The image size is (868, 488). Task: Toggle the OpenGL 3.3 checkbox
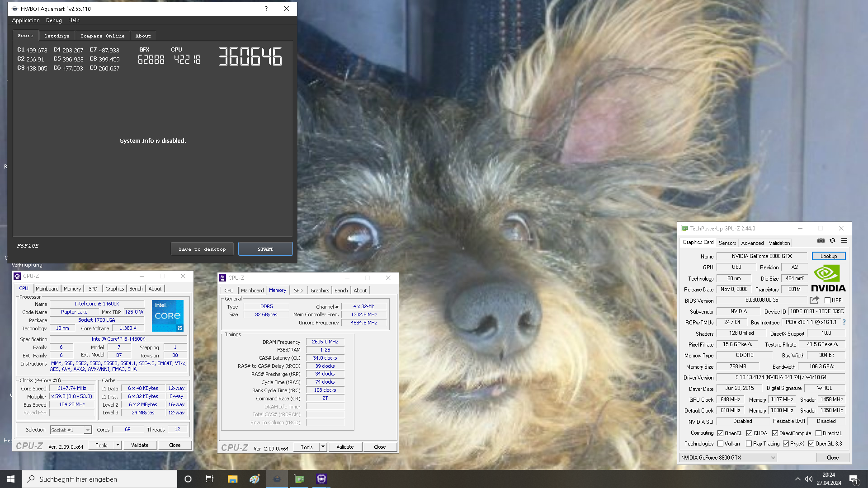(x=811, y=444)
